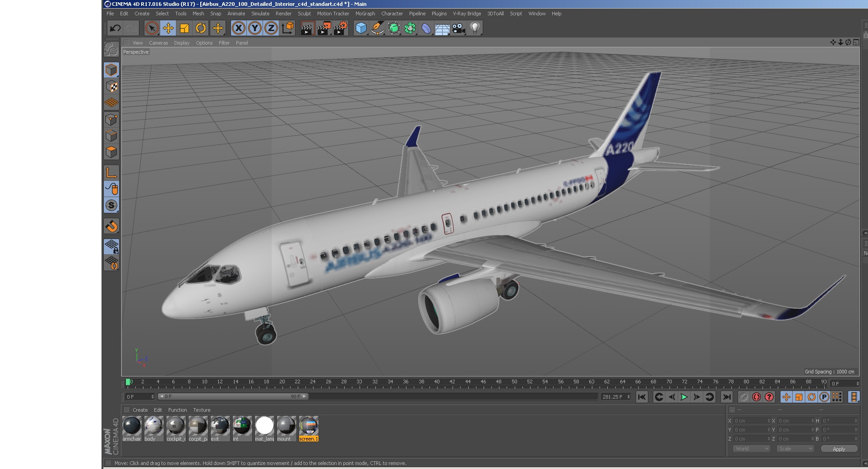868x469 pixels.
Task: Switch to Edges mode
Action: tap(111, 136)
